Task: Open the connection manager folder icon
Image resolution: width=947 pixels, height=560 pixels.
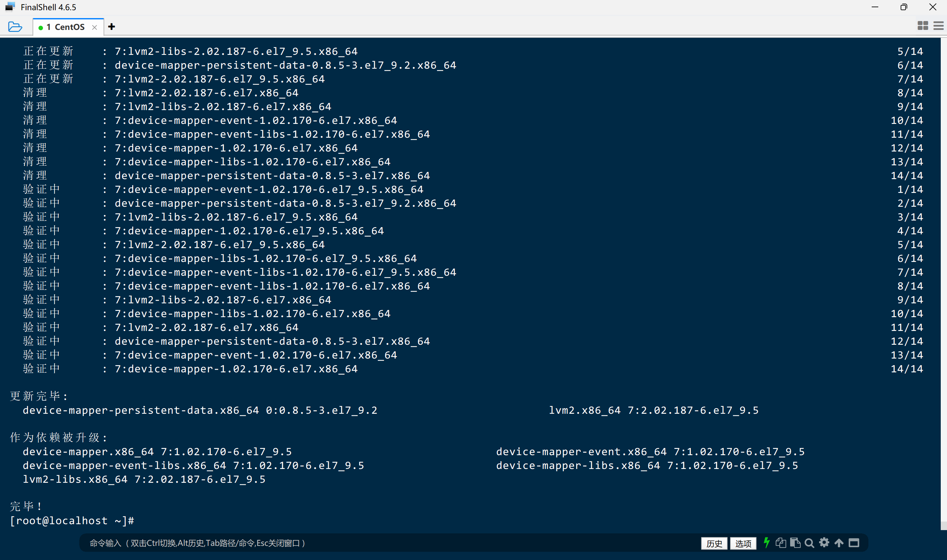Action: 15,27
